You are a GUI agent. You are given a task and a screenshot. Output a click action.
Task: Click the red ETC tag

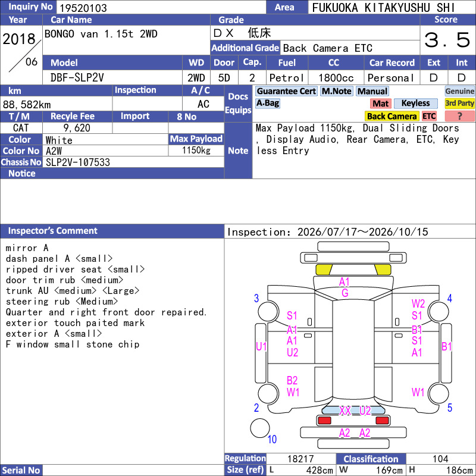(429, 116)
